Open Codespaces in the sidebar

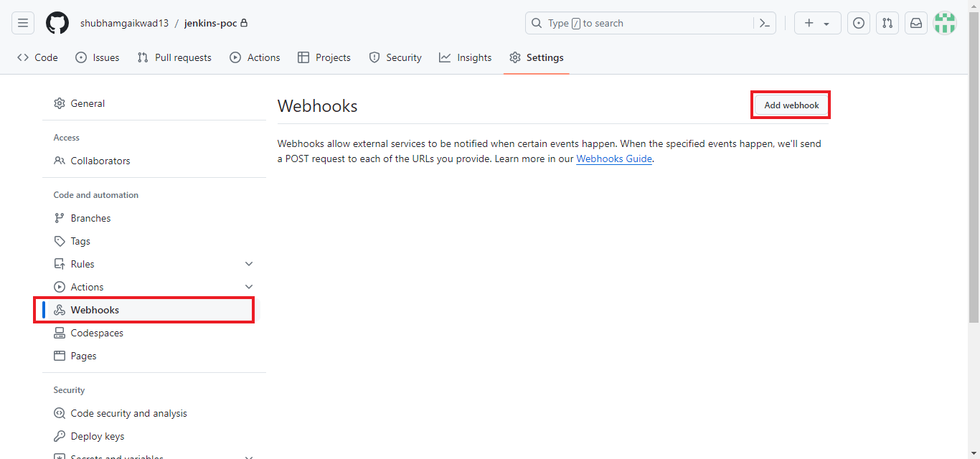pyautogui.click(x=154, y=333)
